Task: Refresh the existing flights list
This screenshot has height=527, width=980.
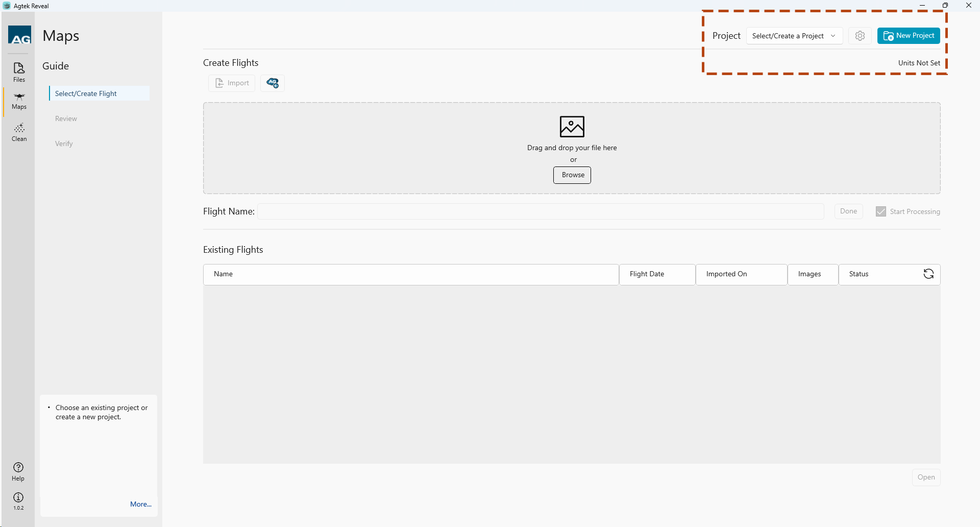Action: click(x=928, y=274)
